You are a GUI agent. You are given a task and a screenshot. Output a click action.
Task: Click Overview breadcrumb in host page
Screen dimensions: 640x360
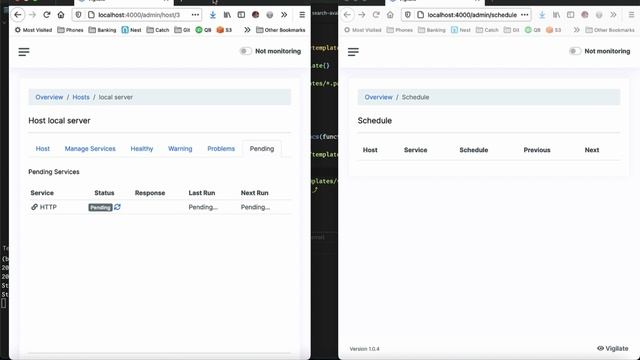49,97
